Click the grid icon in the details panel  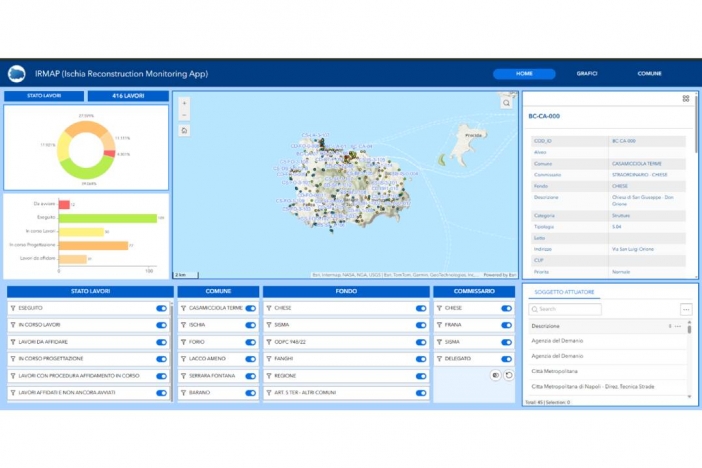[686, 98]
